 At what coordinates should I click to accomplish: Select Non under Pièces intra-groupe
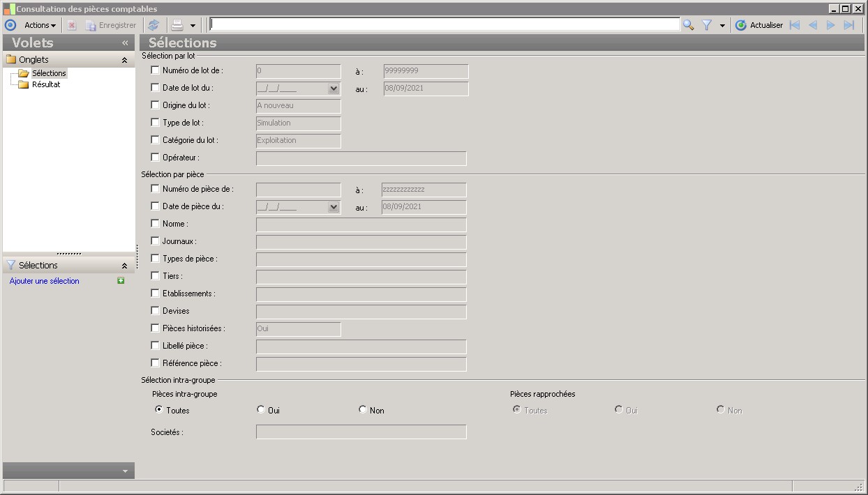(x=363, y=409)
